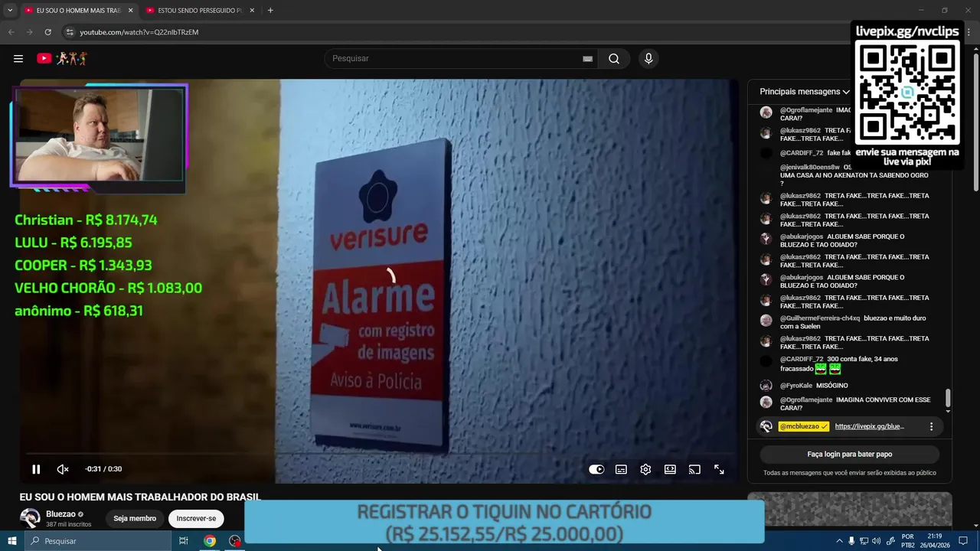Image resolution: width=980 pixels, height=551 pixels.
Task: Unmute the video player volume
Action: point(63,469)
